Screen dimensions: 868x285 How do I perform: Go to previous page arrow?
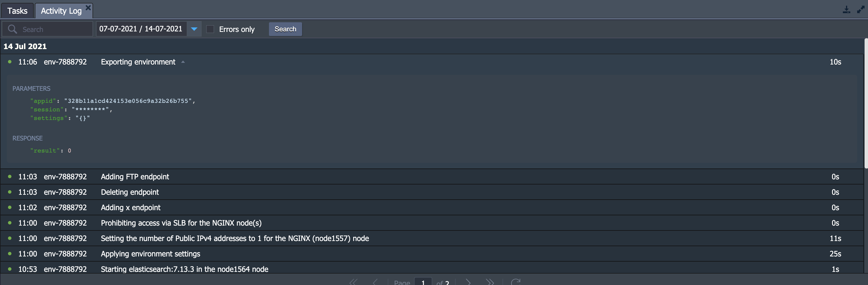point(375,282)
